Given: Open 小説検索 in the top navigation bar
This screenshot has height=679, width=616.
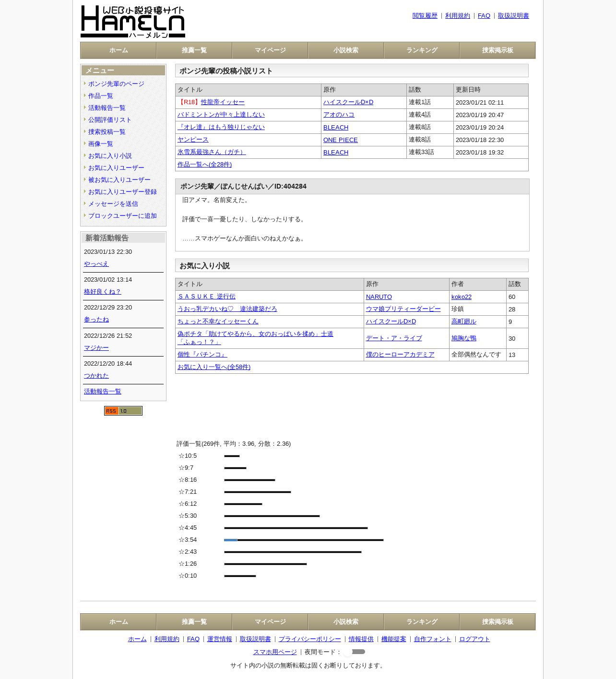Looking at the screenshot, I should [x=346, y=50].
